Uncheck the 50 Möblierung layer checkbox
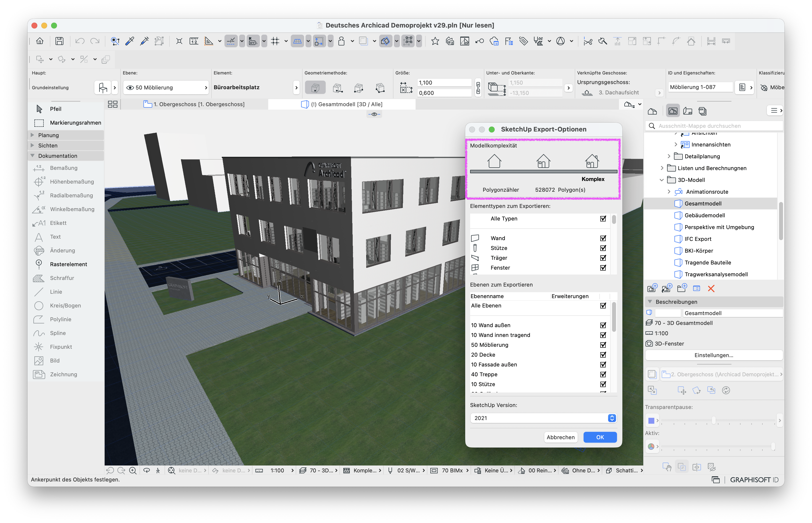The width and height of the screenshot is (812, 523). coord(603,345)
